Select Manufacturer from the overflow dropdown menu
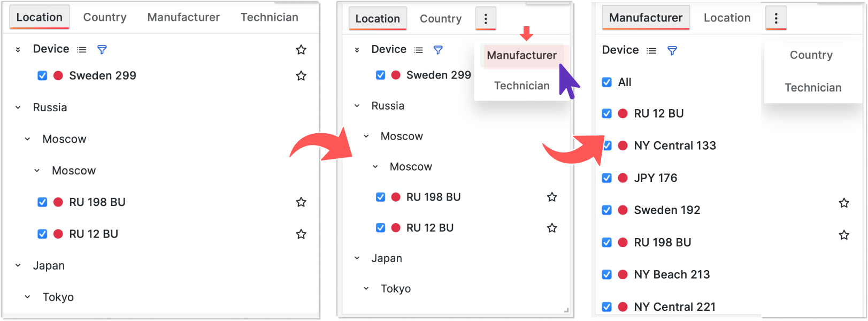 tap(521, 56)
